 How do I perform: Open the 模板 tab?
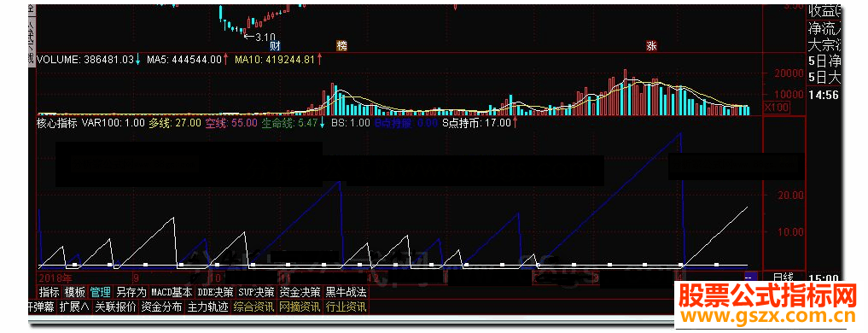(75, 292)
